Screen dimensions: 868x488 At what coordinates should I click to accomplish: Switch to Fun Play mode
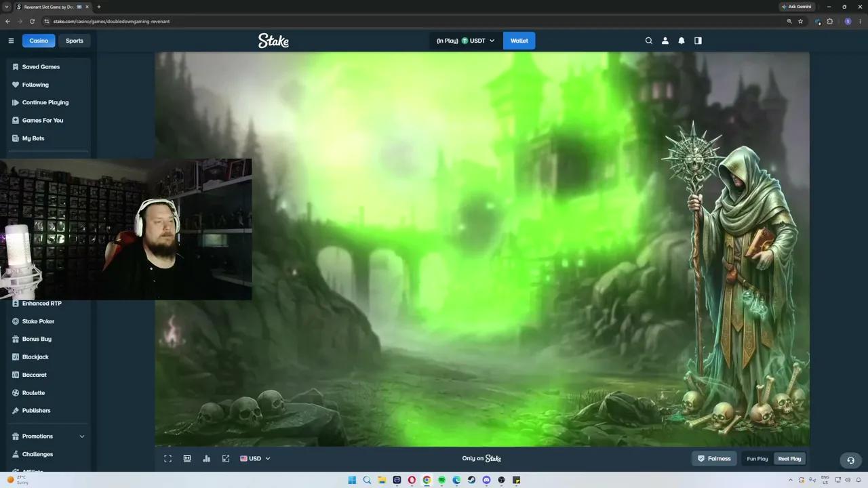coord(757,459)
